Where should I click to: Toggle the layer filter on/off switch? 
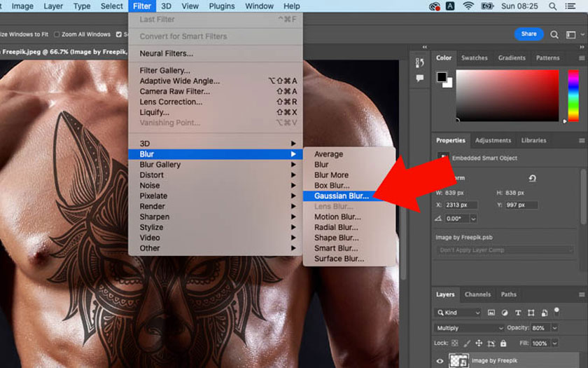pos(558,313)
